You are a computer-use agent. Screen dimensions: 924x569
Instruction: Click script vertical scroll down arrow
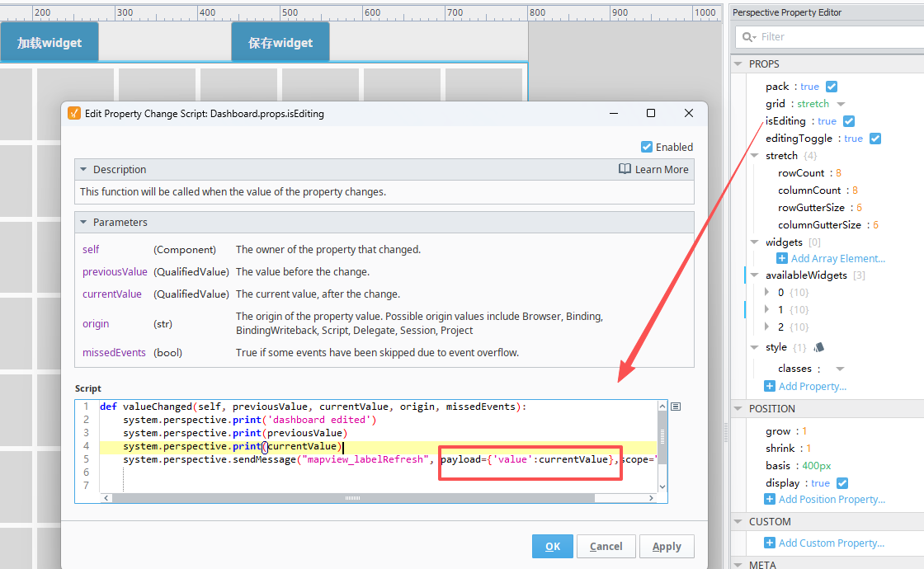click(662, 487)
